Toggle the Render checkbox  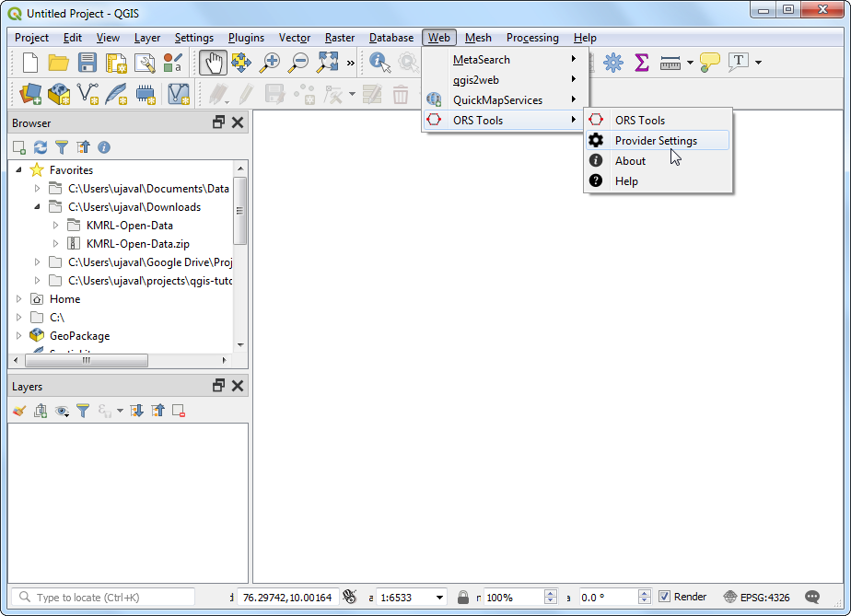[x=665, y=597]
